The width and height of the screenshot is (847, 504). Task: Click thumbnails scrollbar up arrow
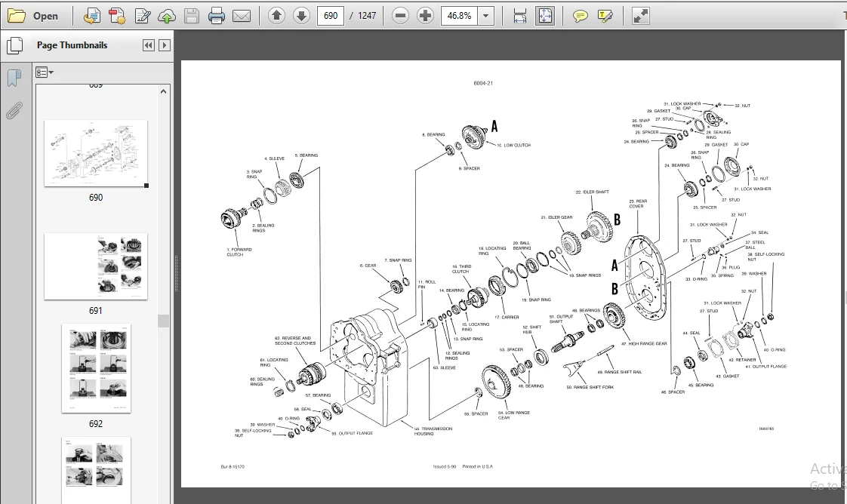[x=164, y=92]
